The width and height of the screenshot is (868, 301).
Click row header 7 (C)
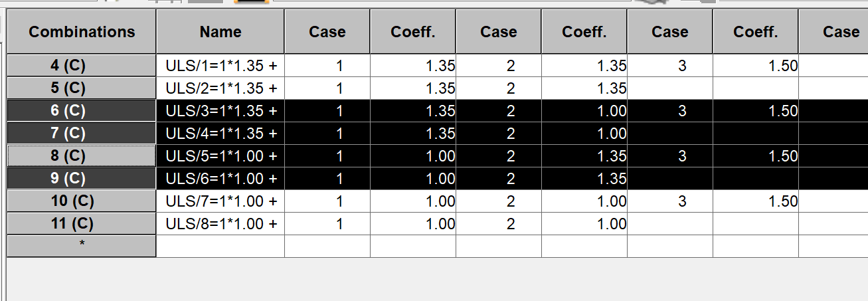tap(81, 134)
